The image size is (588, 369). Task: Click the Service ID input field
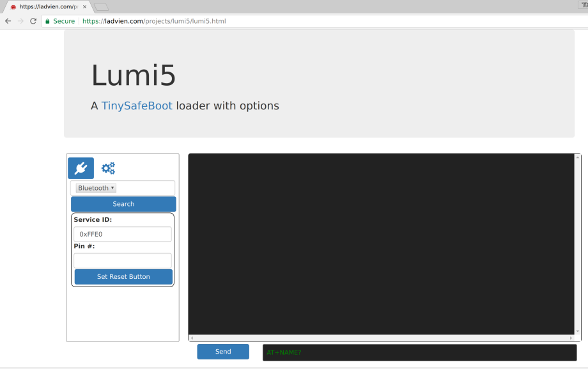(x=123, y=234)
